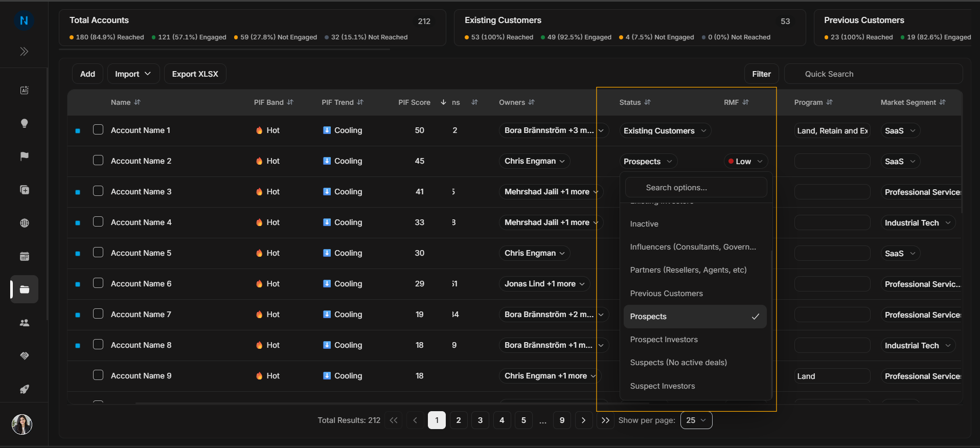980x448 pixels.
Task: Check the Account Name 6 row checkbox
Action: [x=98, y=283]
